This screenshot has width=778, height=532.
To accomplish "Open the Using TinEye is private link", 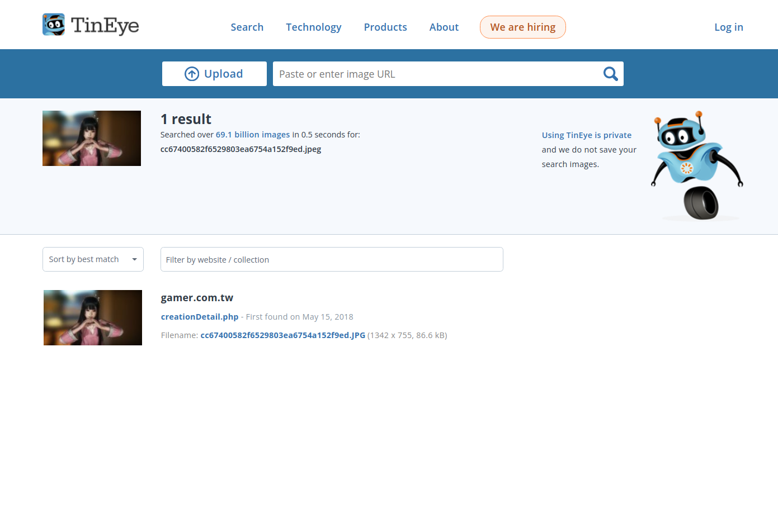I will point(586,135).
